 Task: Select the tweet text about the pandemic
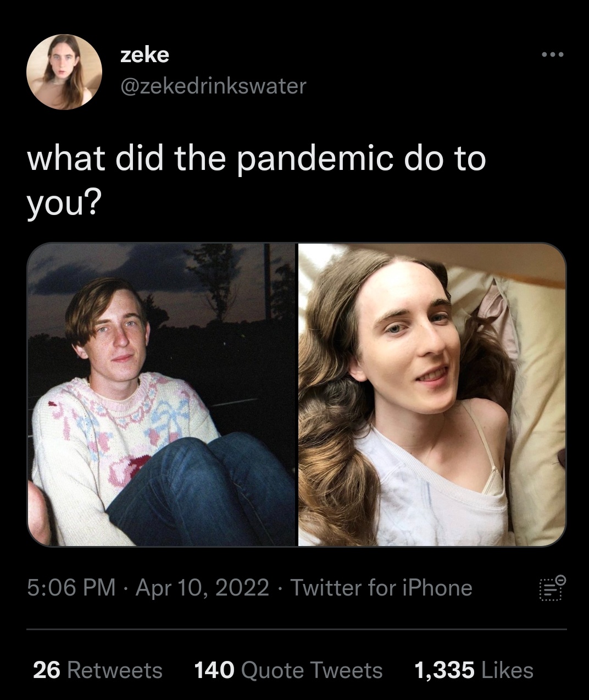pos(257,180)
